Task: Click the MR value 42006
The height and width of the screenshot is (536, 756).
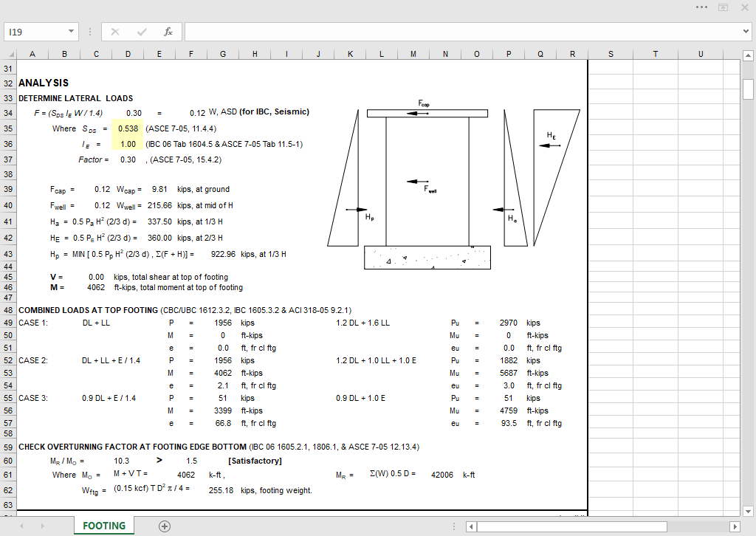Action: click(442, 475)
